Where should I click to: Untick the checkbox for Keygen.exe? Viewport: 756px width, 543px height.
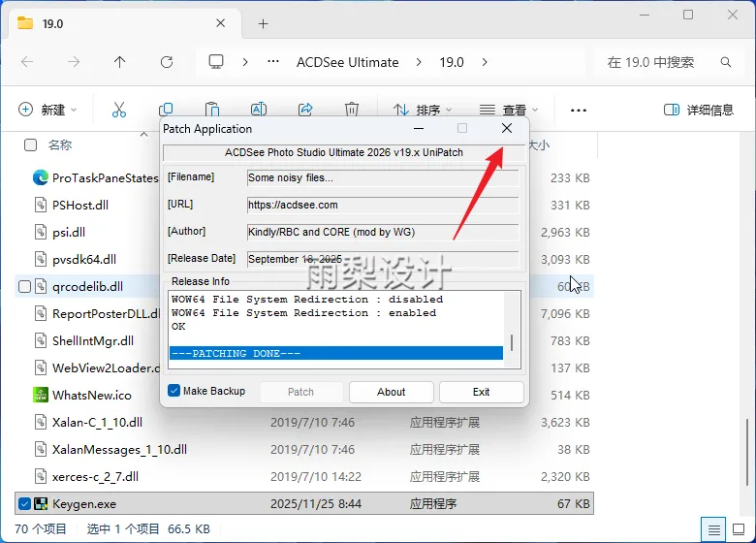tap(24, 504)
